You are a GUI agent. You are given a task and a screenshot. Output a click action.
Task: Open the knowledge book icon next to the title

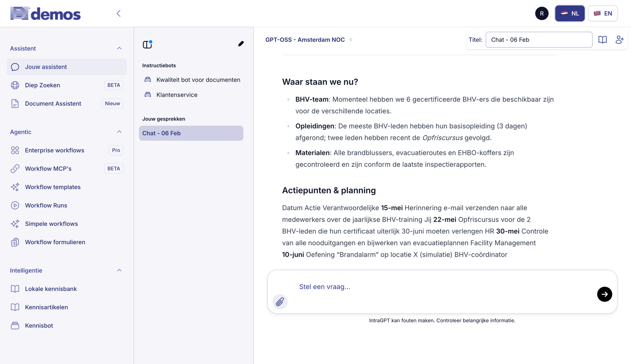click(602, 39)
